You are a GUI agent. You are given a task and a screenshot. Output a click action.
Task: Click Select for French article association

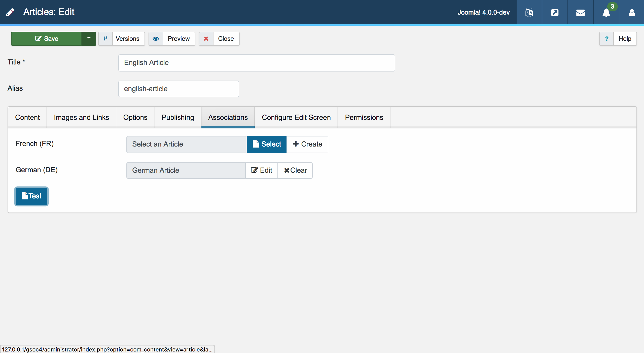266,144
